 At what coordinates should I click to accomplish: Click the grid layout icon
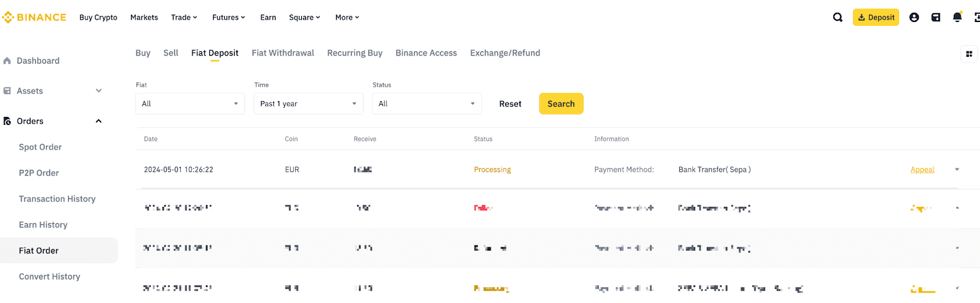[x=969, y=54]
